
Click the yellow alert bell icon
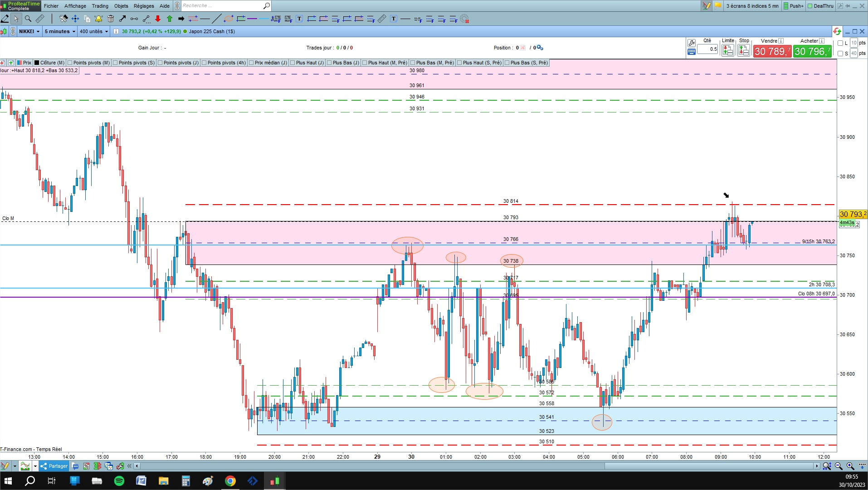coord(98,19)
